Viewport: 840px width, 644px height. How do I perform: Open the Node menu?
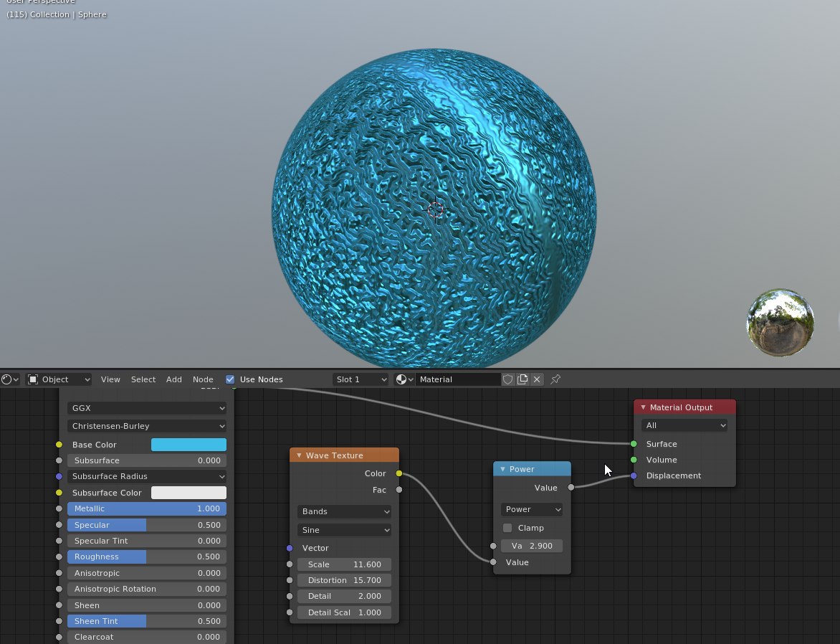coord(203,379)
